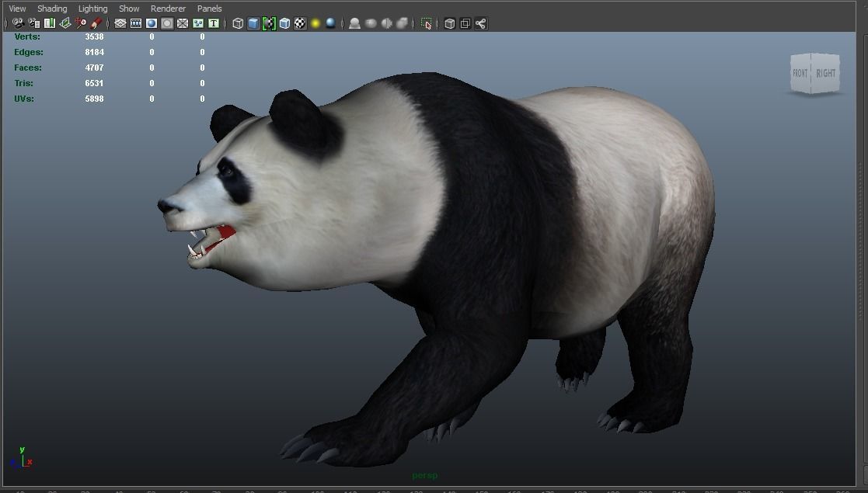This screenshot has height=493, width=868.
Task: Toggle Shadows blue sphere icon
Action: [330, 23]
